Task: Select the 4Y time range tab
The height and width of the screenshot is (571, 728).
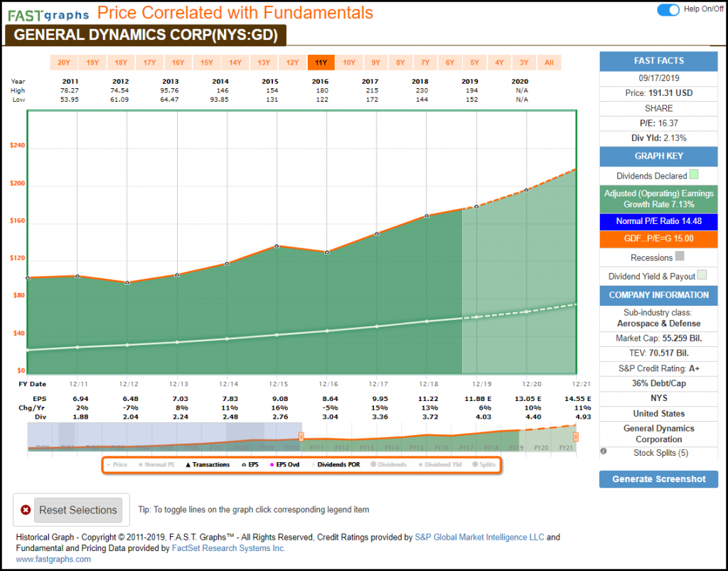Action: (x=499, y=63)
